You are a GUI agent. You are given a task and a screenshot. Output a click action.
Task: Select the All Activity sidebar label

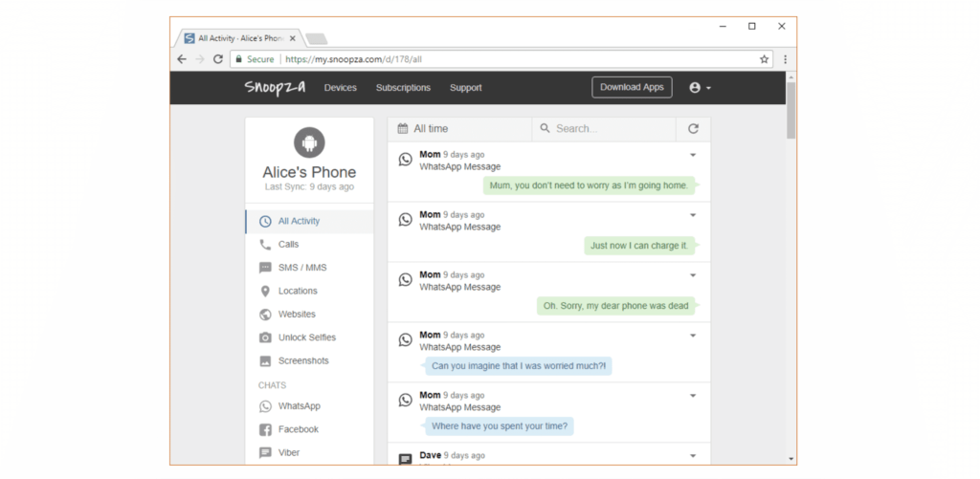click(x=299, y=221)
